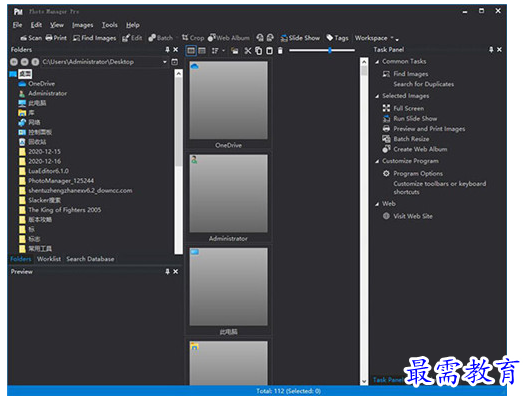The width and height of the screenshot is (528, 403).
Task: Click the browse icon beside the path box
Action: point(174,62)
